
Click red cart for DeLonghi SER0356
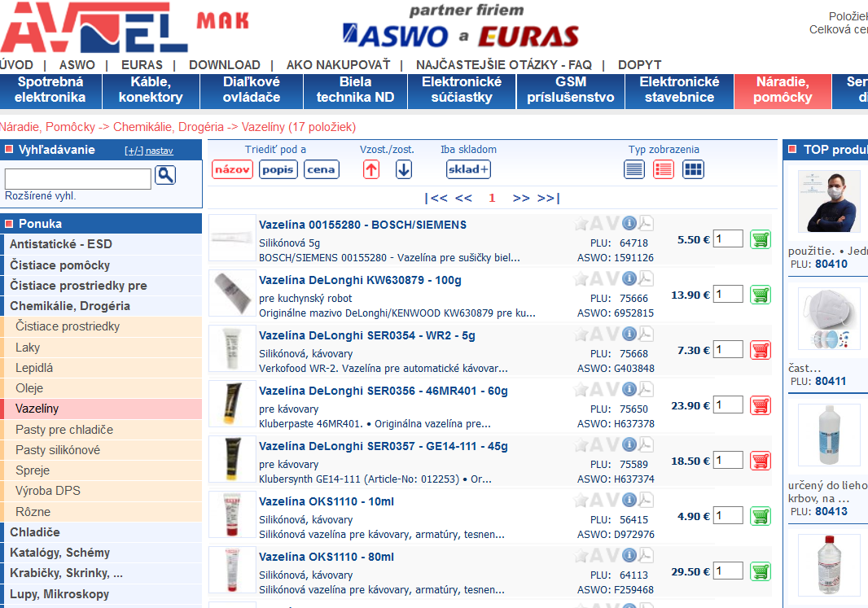pos(761,405)
